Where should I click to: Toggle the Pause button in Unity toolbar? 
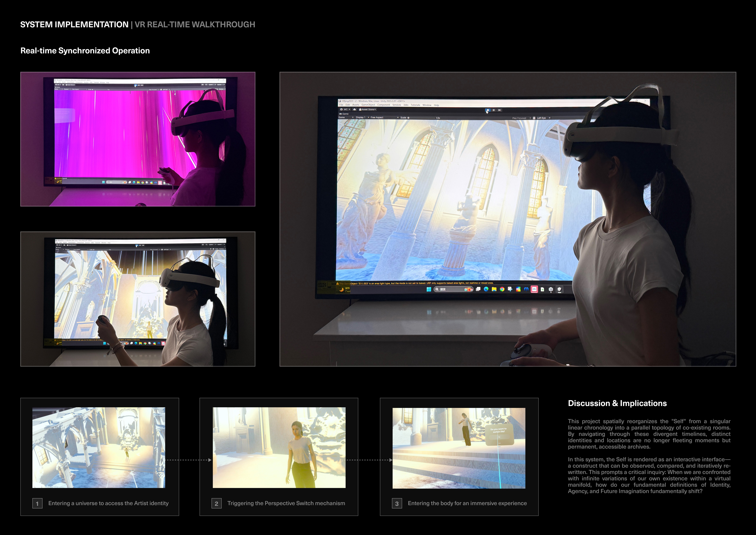click(493, 110)
